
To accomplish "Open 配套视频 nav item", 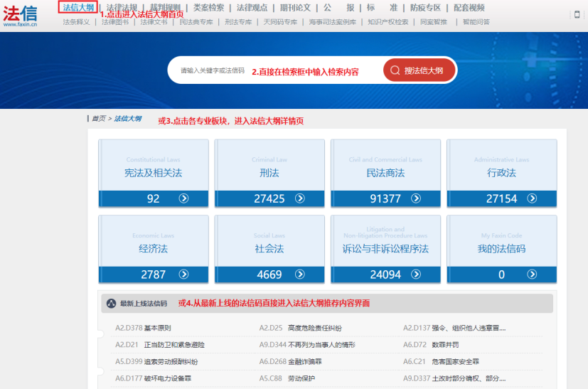I will (469, 8).
